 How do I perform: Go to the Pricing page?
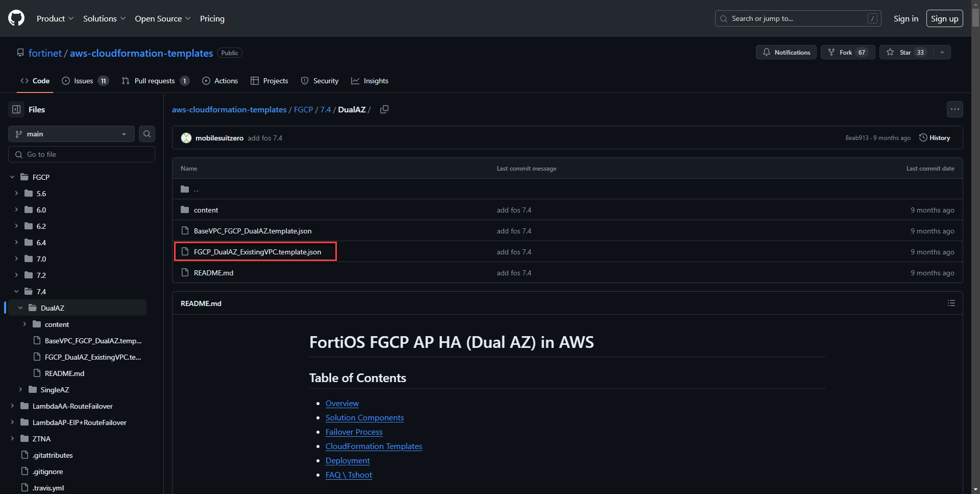pyautogui.click(x=212, y=18)
